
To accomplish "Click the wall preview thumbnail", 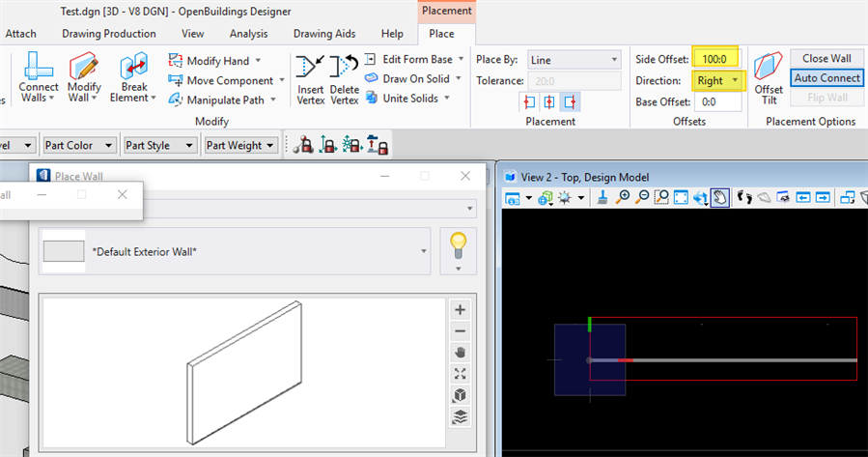I will [64, 251].
